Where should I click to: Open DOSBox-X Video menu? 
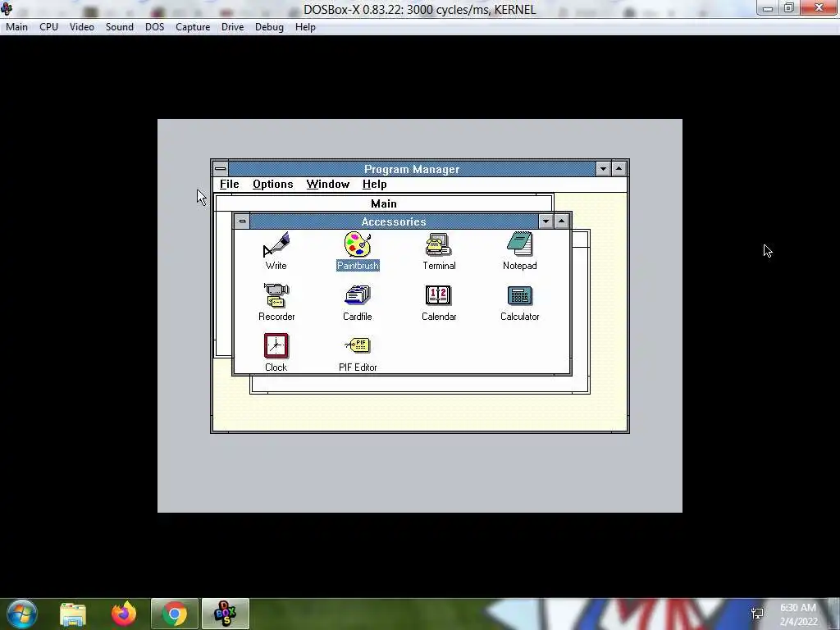point(82,27)
